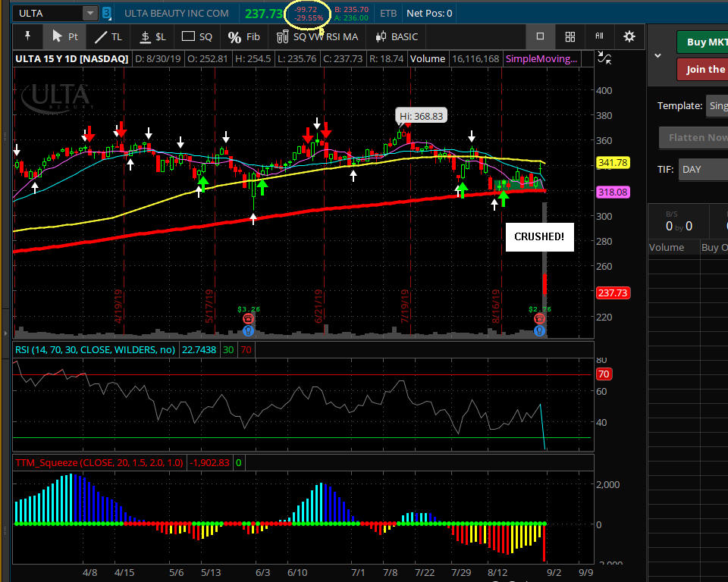Open chart settings gear icon
Viewport: 728px width, 582px height.
[629, 36]
